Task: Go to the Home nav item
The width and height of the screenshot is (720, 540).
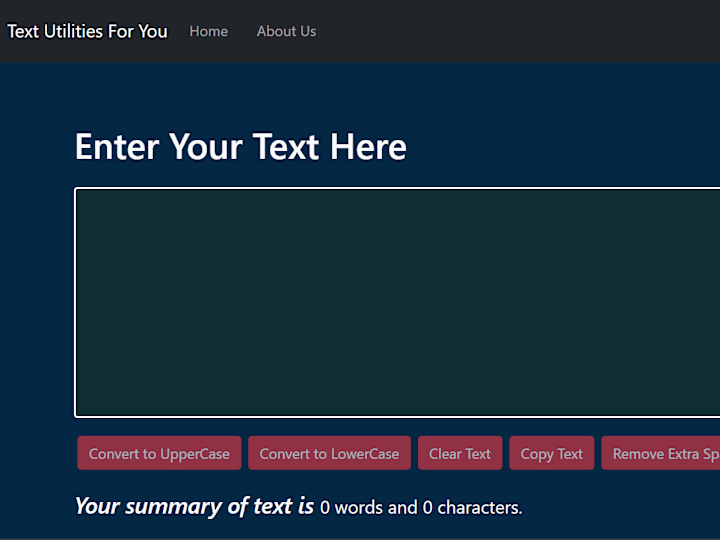Action: pos(208,31)
